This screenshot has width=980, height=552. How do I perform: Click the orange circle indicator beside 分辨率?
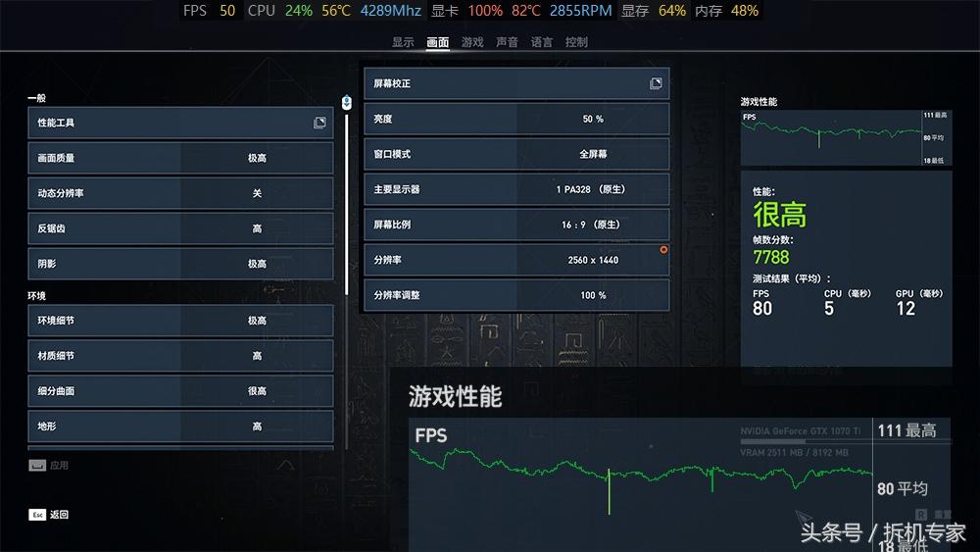663,249
